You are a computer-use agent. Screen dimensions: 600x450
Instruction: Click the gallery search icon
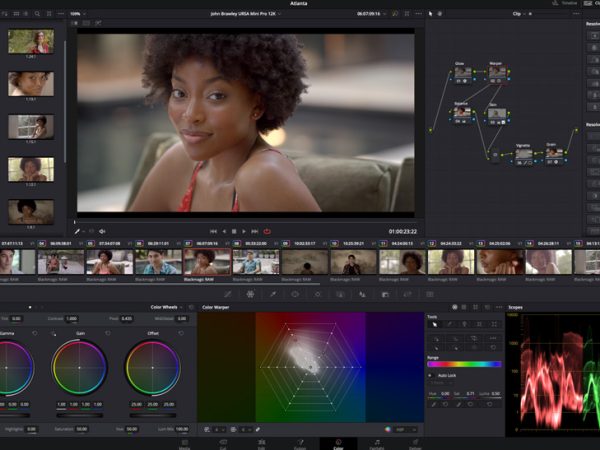click(37, 14)
